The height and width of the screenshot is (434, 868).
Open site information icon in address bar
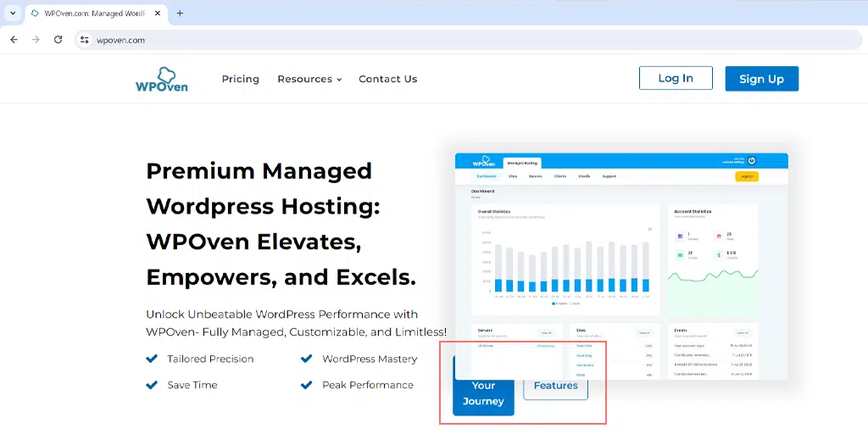tap(84, 40)
